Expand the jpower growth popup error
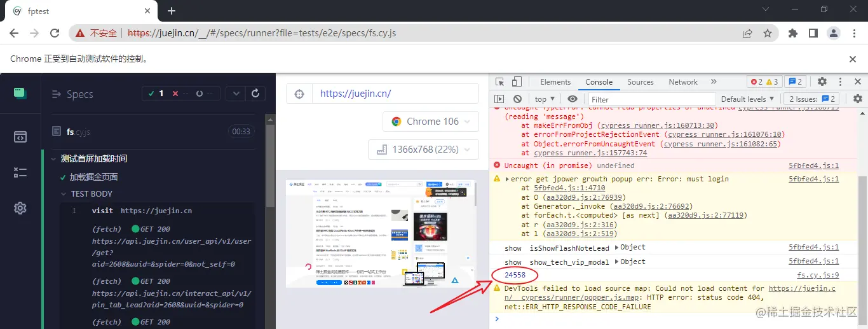868x329 pixels. [508, 179]
